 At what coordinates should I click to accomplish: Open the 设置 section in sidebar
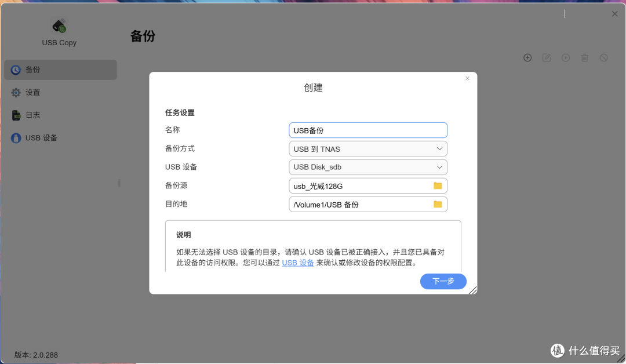61,93
